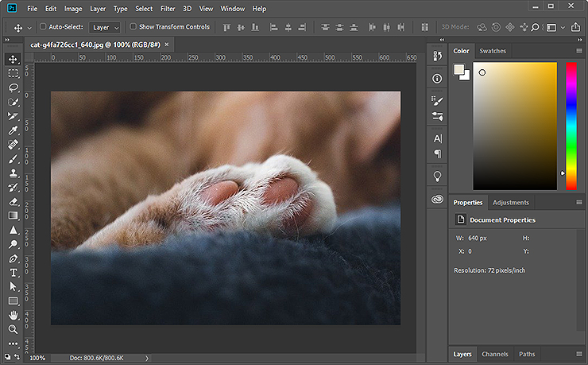Open the Paragraph panel icon

coord(437,153)
